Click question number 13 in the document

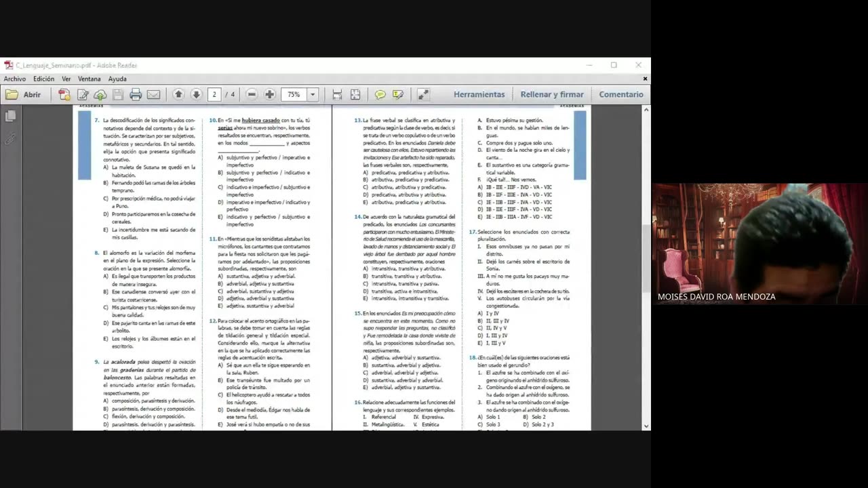357,120
